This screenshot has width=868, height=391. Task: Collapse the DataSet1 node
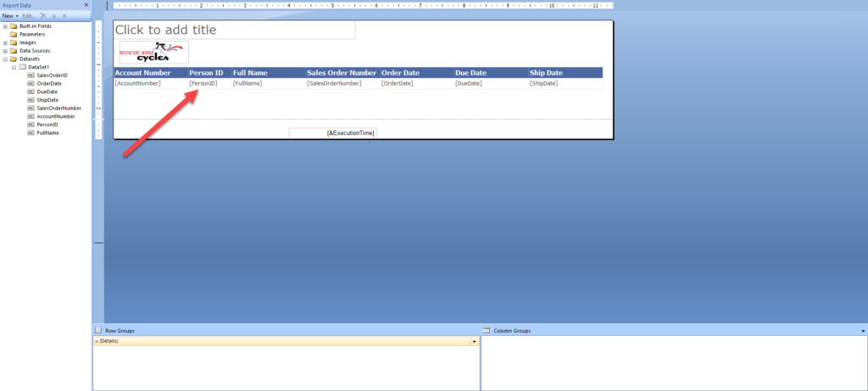coord(14,67)
